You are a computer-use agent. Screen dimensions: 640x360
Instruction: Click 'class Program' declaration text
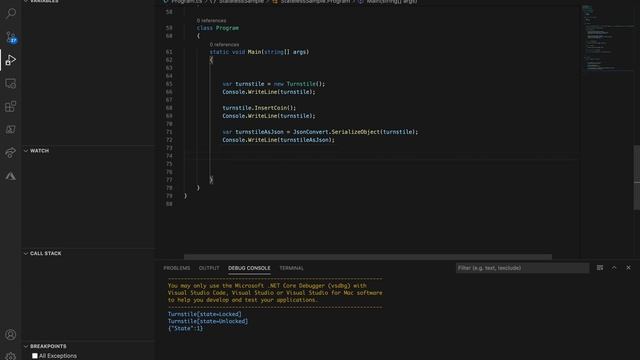pos(218,28)
